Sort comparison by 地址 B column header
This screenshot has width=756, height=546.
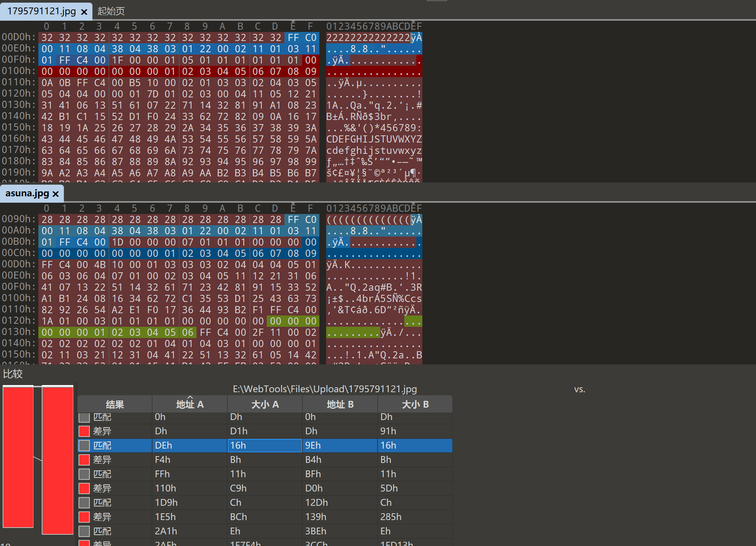click(x=340, y=404)
